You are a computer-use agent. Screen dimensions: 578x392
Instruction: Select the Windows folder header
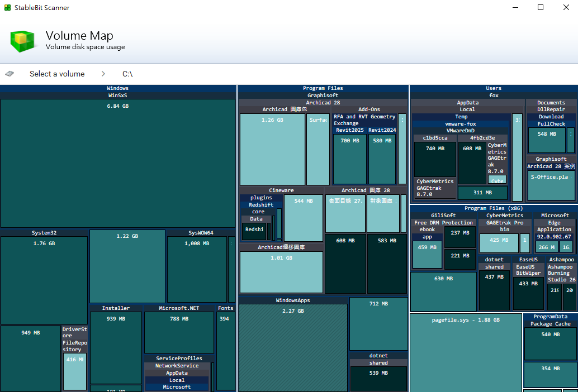click(118, 88)
